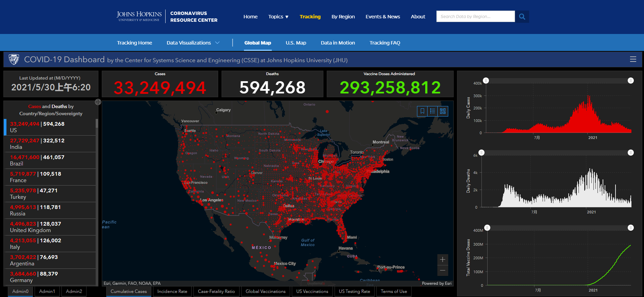Click Daily Deaths chart right range handle
644x297 pixels.
tap(631, 153)
